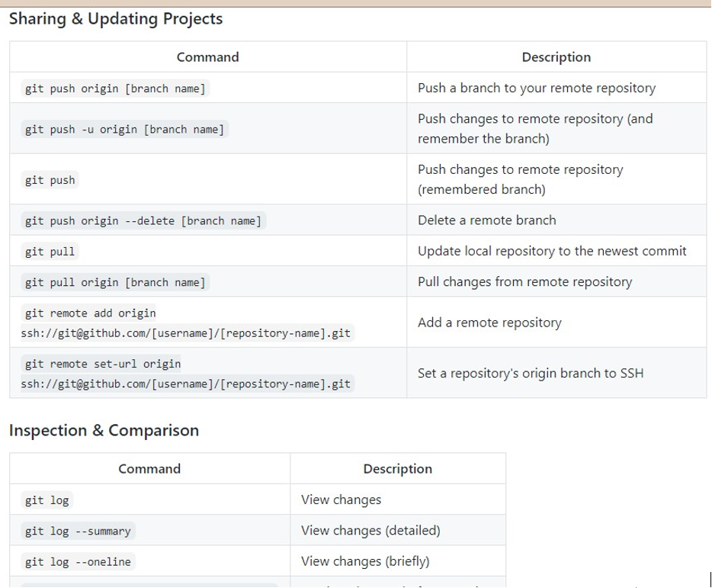
Task: Select the 'git push -u origin [branch name]' command
Action: pyautogui.click(x=124, y=129)
